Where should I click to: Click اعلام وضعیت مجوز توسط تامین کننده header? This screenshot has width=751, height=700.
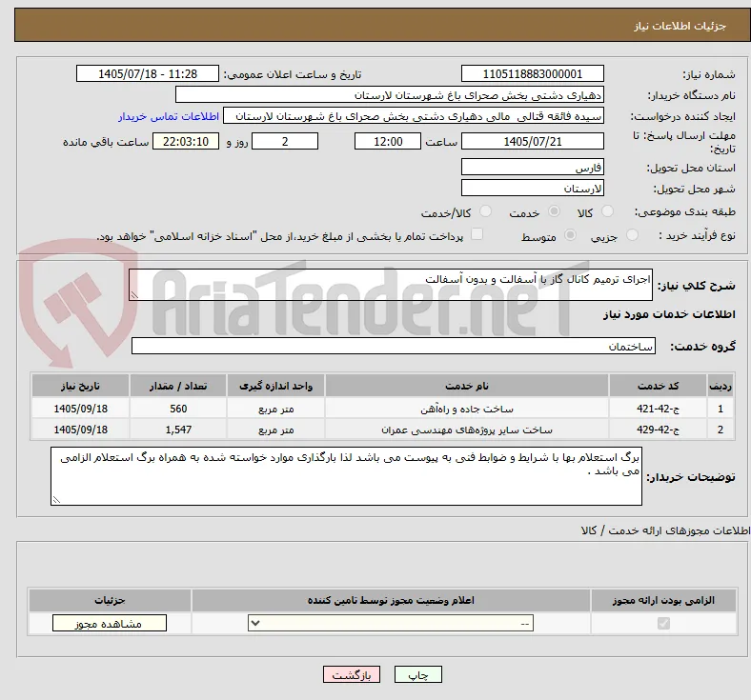tap(391, 600)
